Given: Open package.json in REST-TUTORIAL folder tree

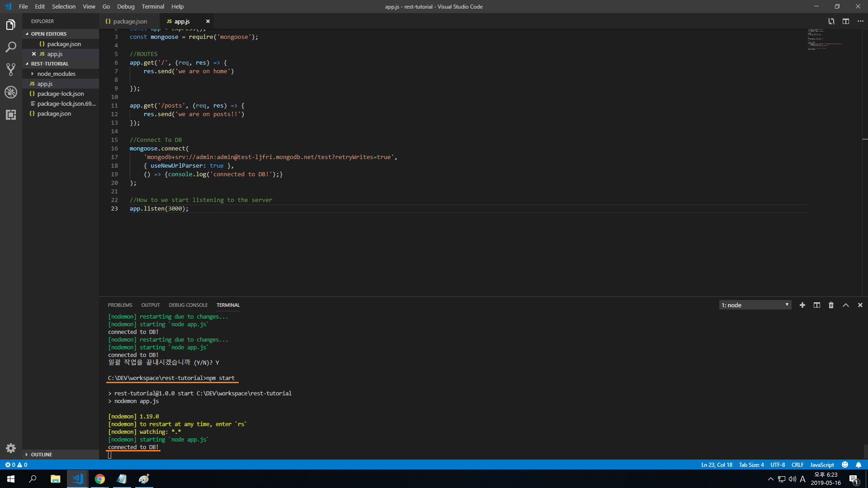Looking at the screenshot, I should pos(61,113).
